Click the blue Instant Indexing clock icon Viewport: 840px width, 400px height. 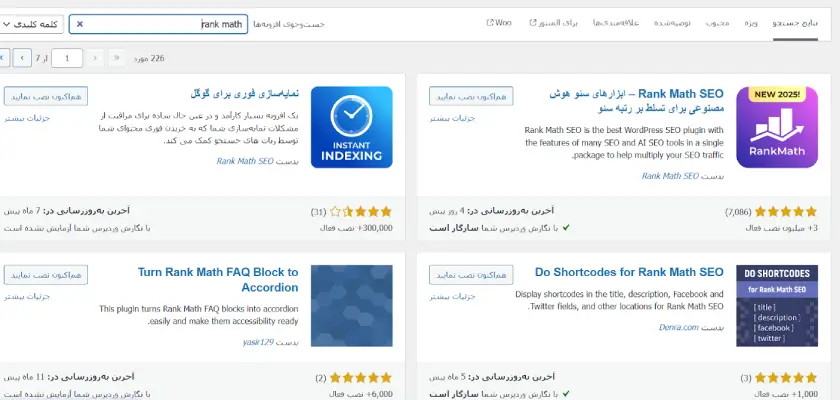(351, 127)
